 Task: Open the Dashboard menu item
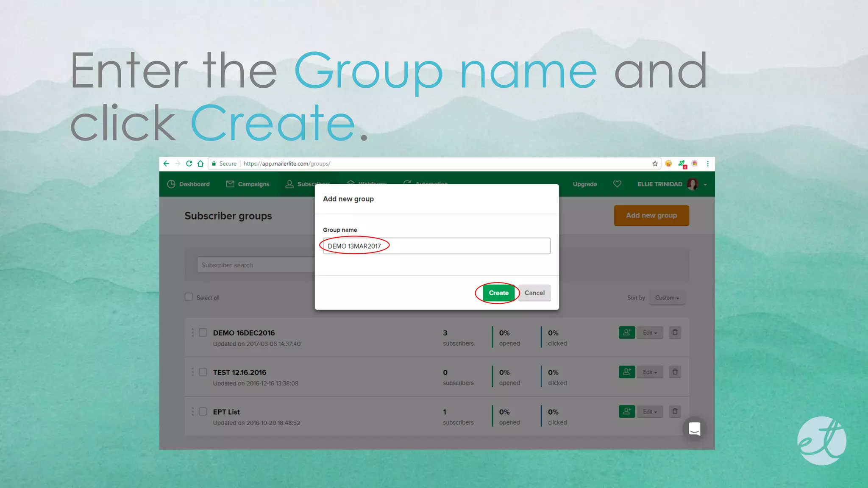[188, 184]
